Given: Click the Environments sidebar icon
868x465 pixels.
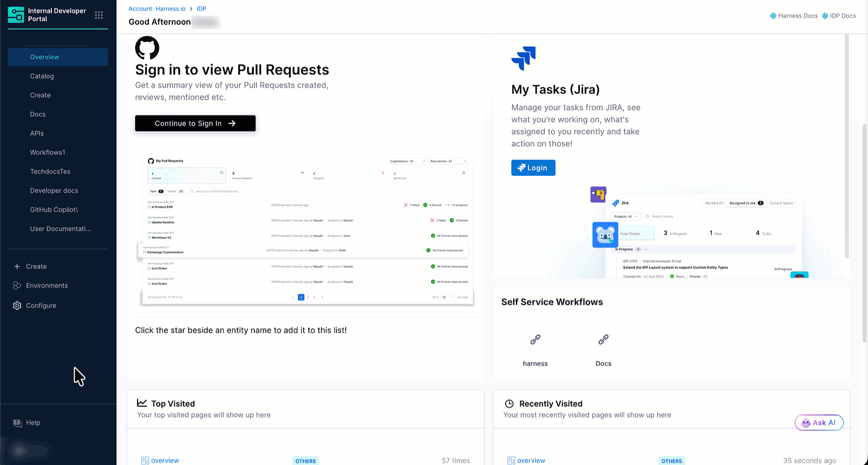Looking at the screenshot, I should pyautogui.click(x=17, y=286).
